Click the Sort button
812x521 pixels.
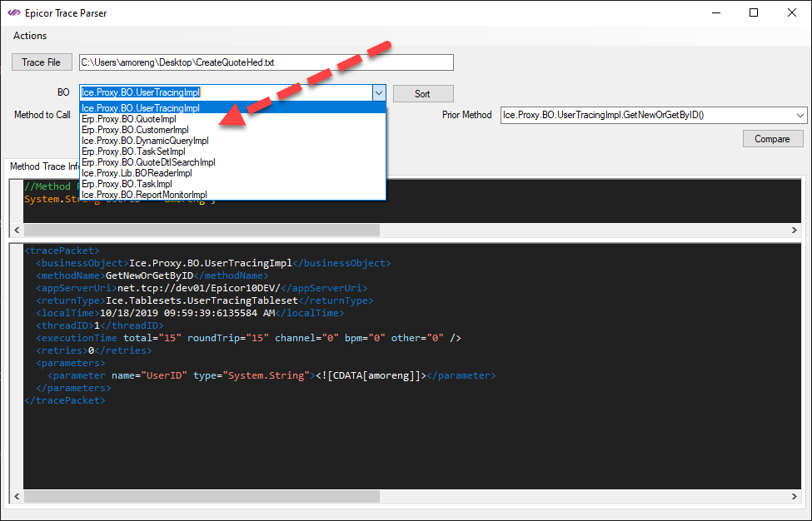[x=423, y=94]
